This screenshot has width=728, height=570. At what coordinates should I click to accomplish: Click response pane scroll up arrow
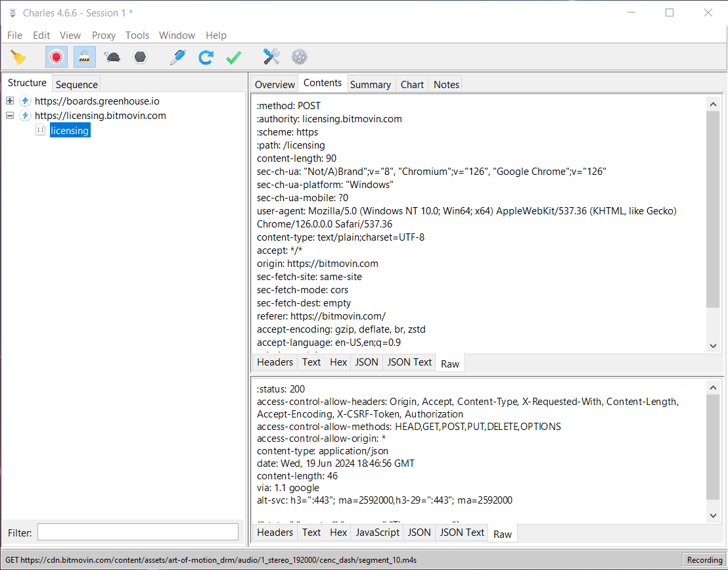coord(713,387)
